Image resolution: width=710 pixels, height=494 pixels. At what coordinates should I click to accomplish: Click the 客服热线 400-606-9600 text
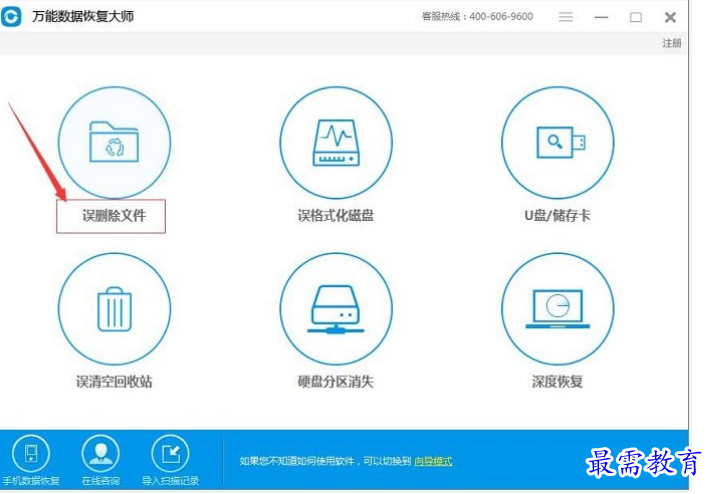click(x=477, y=17)
